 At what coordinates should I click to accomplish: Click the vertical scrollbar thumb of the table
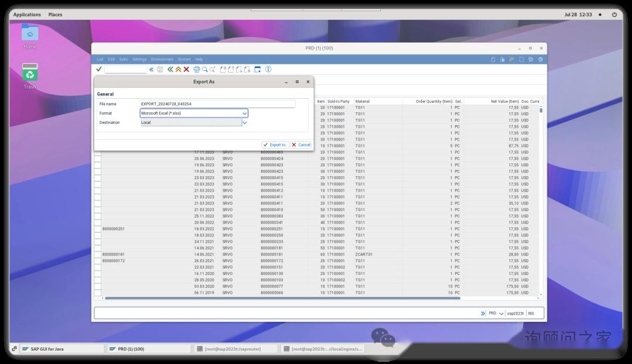click(x=541, y=110)
